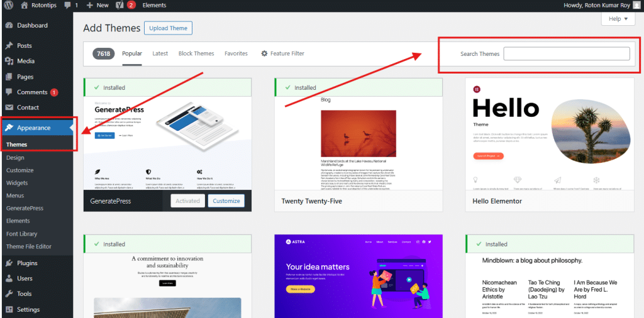
Task: Click the Tools wrench icon
Action: tap(9, 293)
